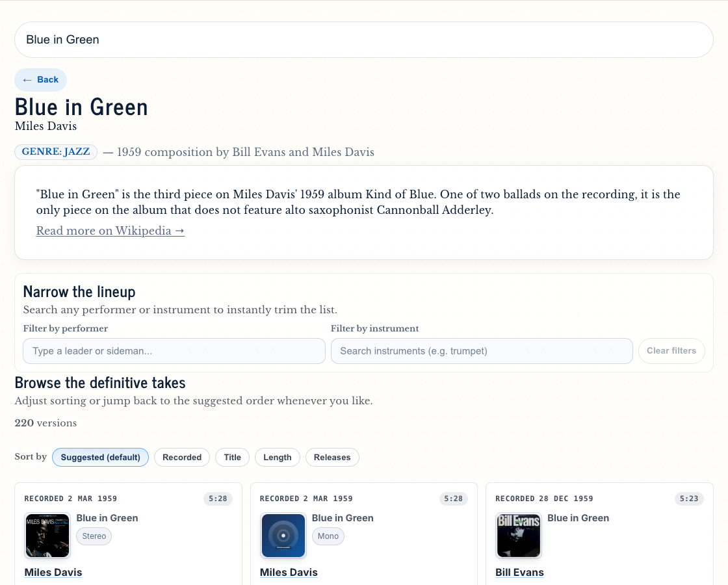728x585 pixels.
Task: Click the Mono tag
Action: [328, 536]
